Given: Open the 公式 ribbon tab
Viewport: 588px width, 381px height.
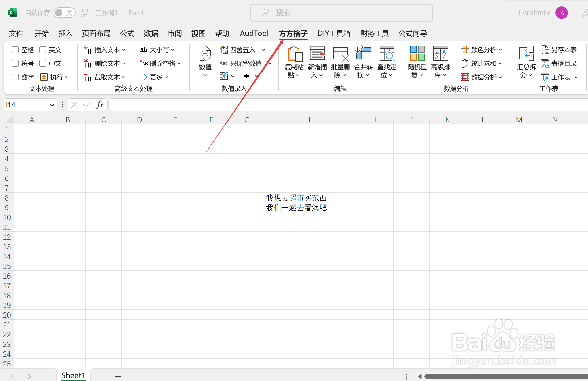Looking at the screenshot, I should pos(127,34).
